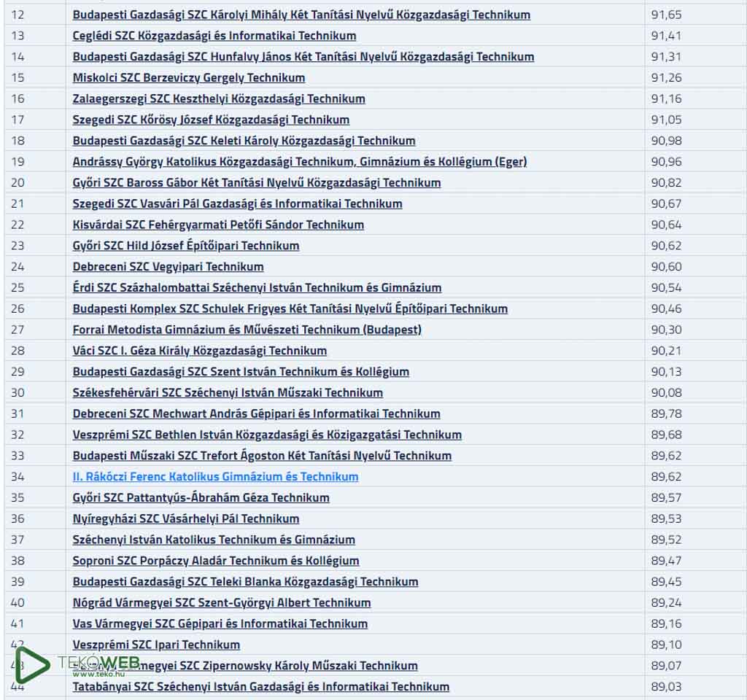Open Vas Vármegyei SZC Gépipari és Informatikai
747x700 pixels.
point(220,623)
